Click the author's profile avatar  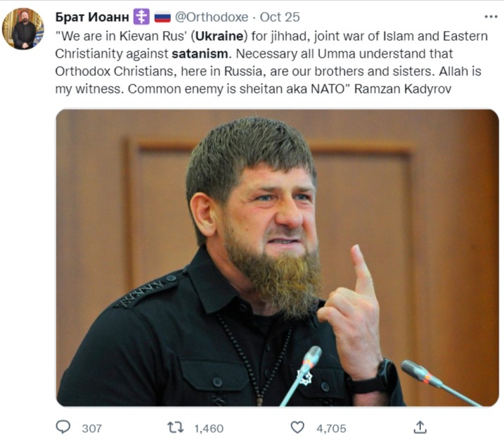23,29
